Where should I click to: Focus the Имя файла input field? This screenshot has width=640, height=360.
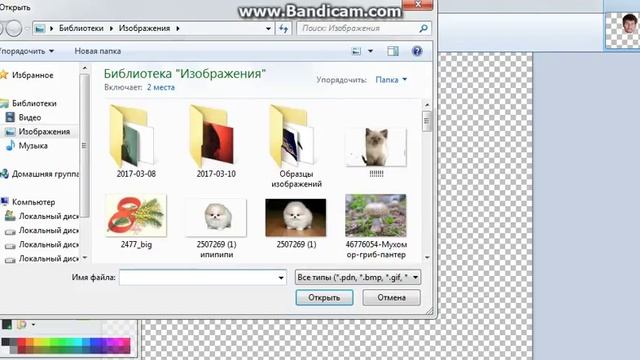tap(198, 278)
